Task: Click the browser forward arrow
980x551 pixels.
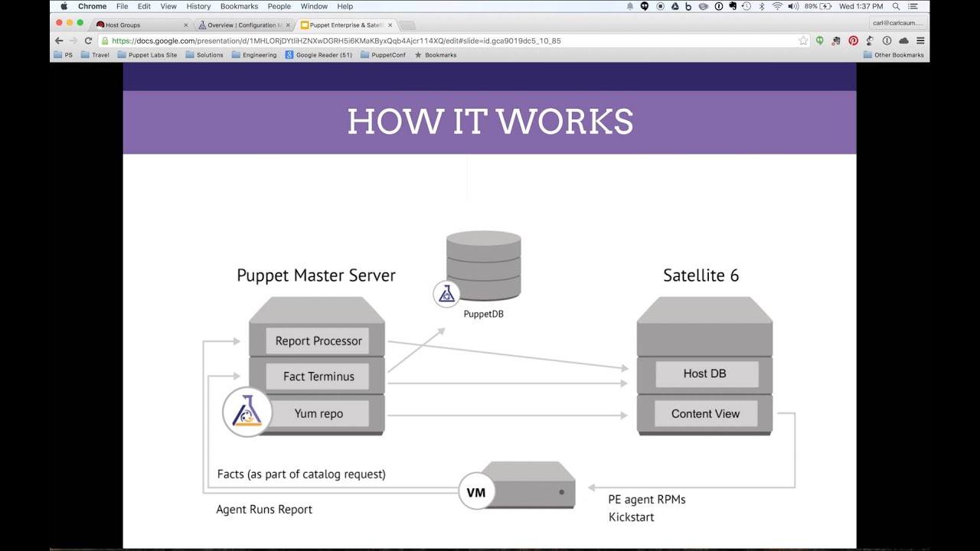Action: [x=73, y=41]
